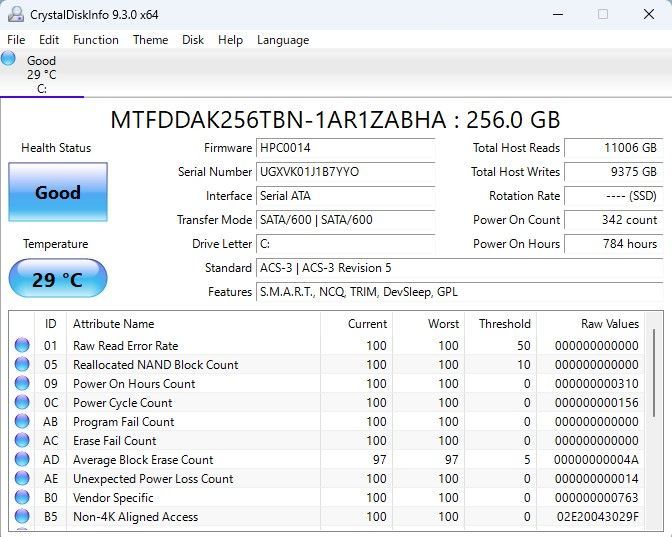The width and height of the screenshot is (672, 537).
Task: Click the Raw Values column header
Action: coord(590,324)
